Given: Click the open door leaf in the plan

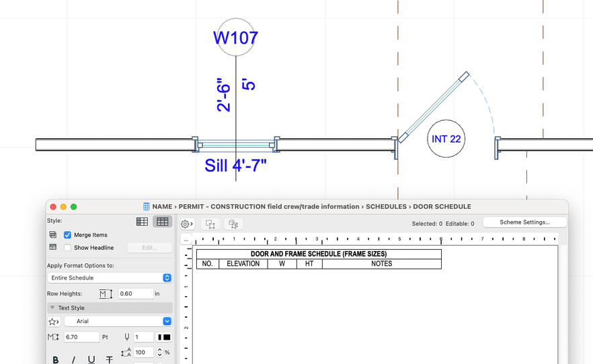Looking at the screenshot, I should coord(434,107).
